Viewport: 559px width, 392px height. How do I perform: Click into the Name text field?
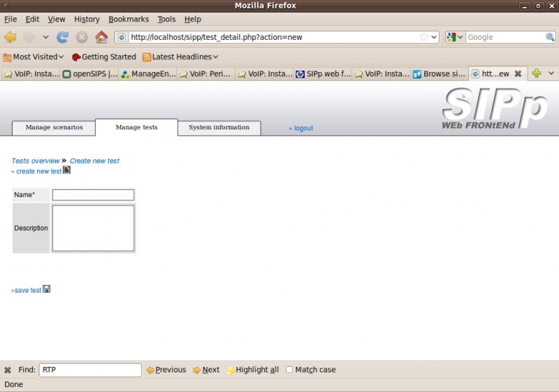tap(93, 195)
